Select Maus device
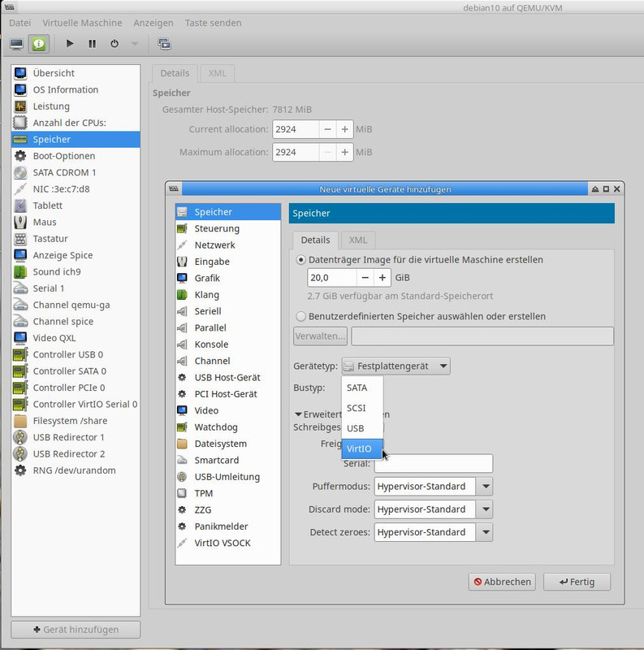 point(76,222)
